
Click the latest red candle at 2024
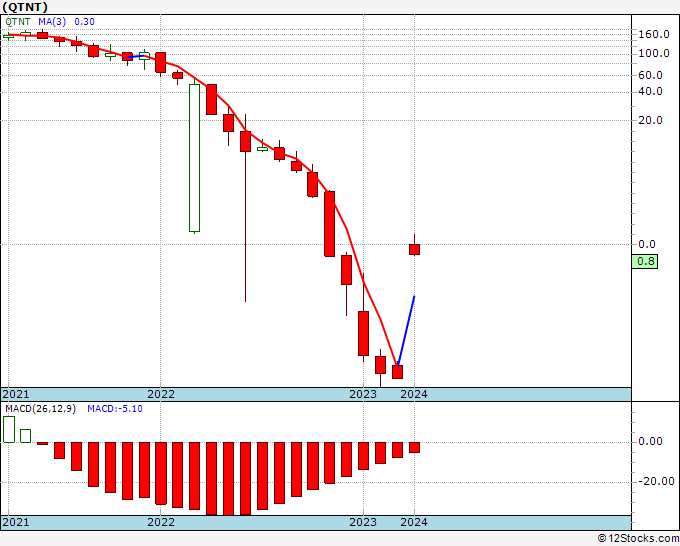414,249
